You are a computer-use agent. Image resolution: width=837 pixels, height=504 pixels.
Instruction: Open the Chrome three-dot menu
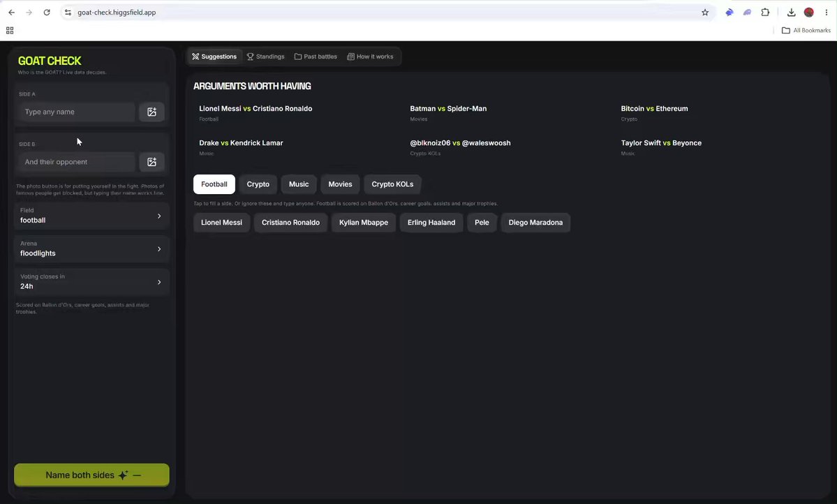click(x=827, y=13)
